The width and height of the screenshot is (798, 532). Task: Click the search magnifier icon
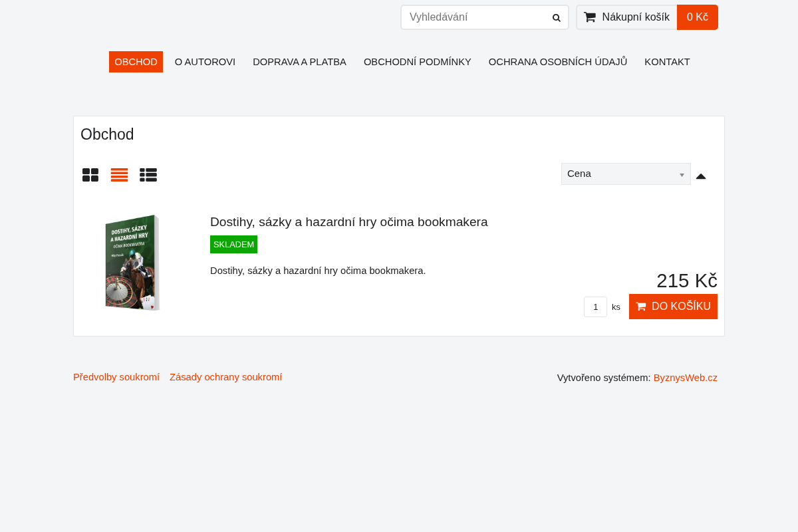point(557,18)
